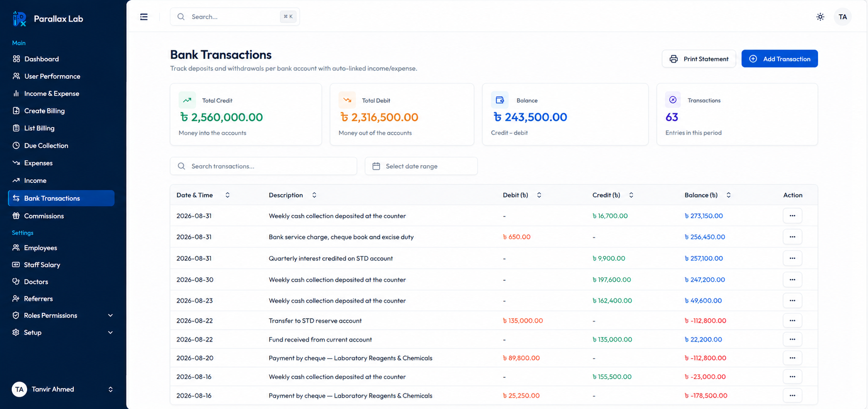
Task: Click the Transactions card icon
Action: click(x=673, y=100)
